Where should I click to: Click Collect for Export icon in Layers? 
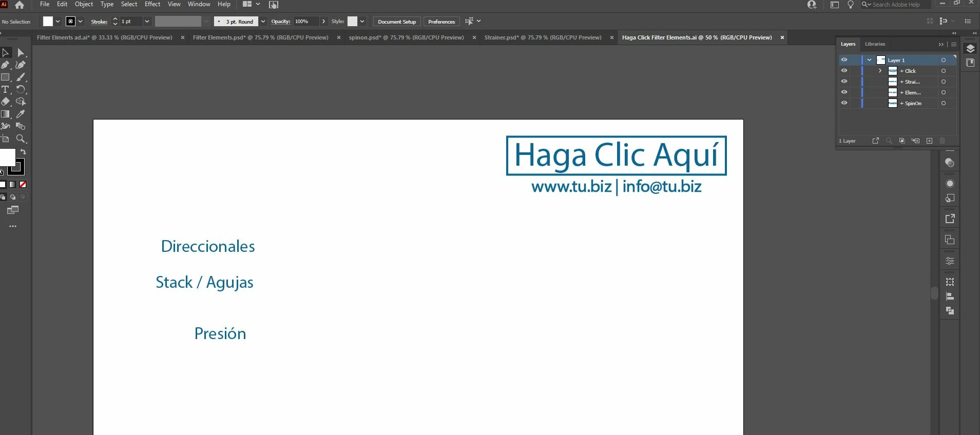tap(876, 141)
